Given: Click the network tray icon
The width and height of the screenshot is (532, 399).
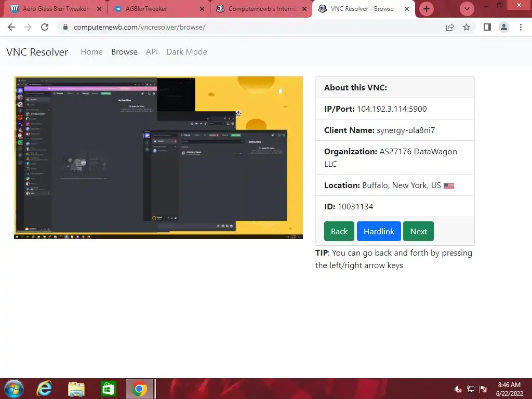Looking at the screenshot, I should [471, 389].
